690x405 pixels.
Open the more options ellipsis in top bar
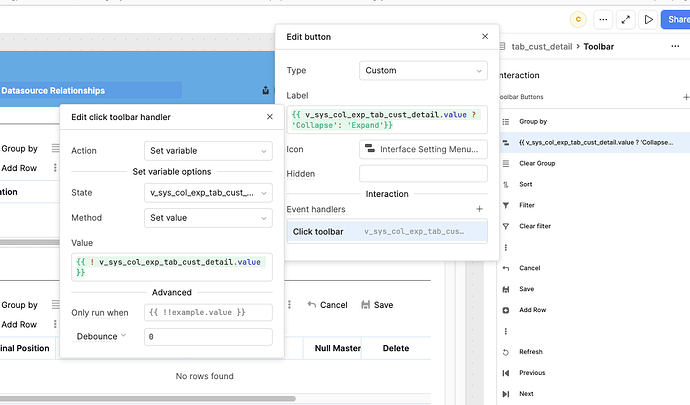click(x=603, y=19)
